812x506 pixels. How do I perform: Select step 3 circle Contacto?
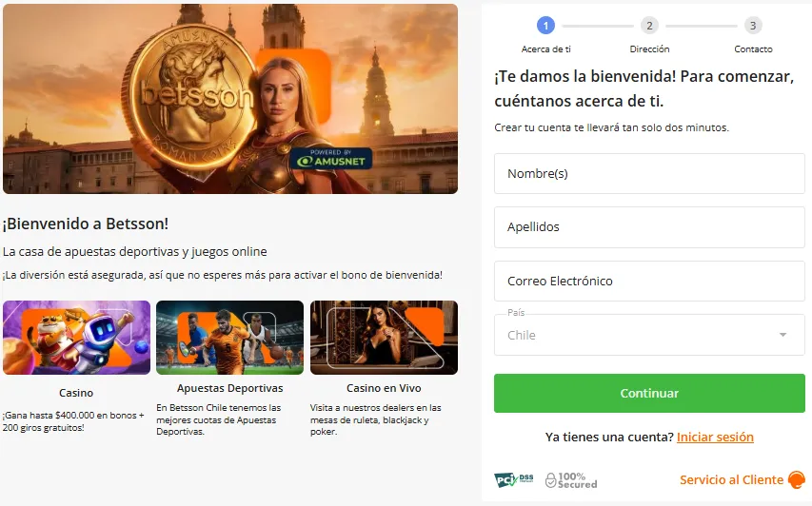point(753,26)
